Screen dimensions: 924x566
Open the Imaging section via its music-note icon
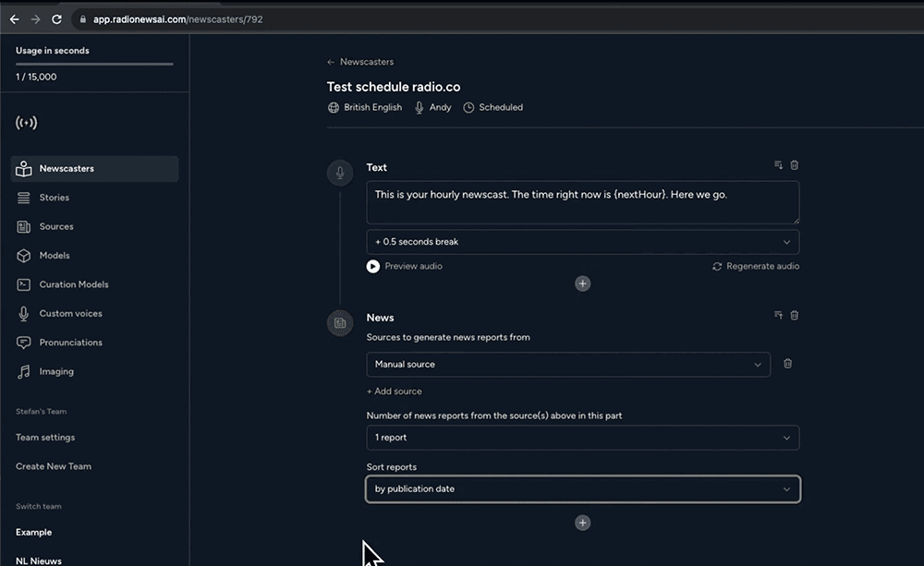(x=22, y=371)
